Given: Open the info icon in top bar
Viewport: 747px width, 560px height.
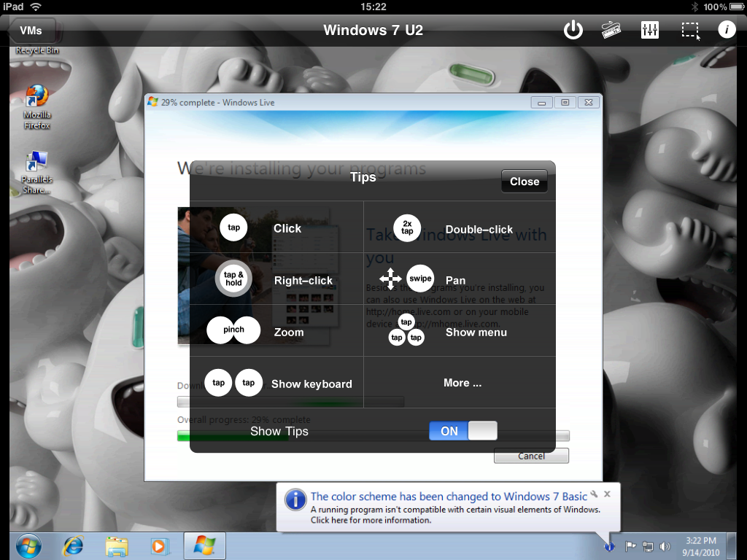Looking at the screenshot, I should [x=727, y=29].
